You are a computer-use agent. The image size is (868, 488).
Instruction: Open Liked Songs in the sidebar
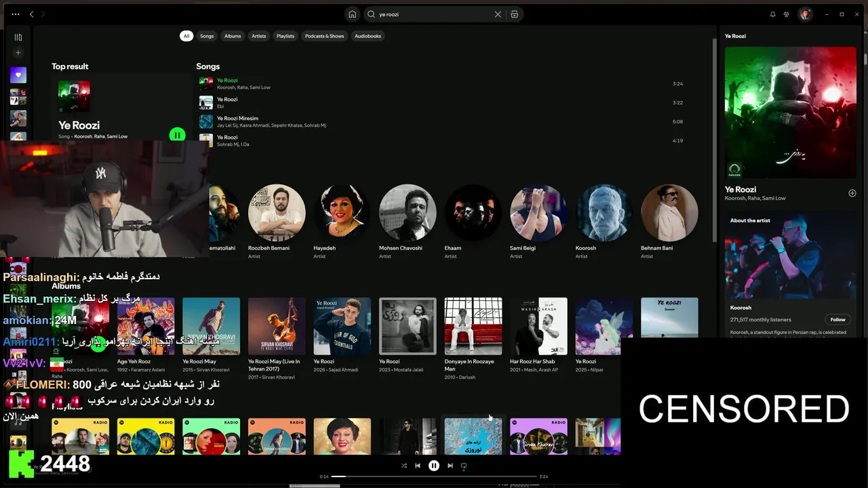18,75
